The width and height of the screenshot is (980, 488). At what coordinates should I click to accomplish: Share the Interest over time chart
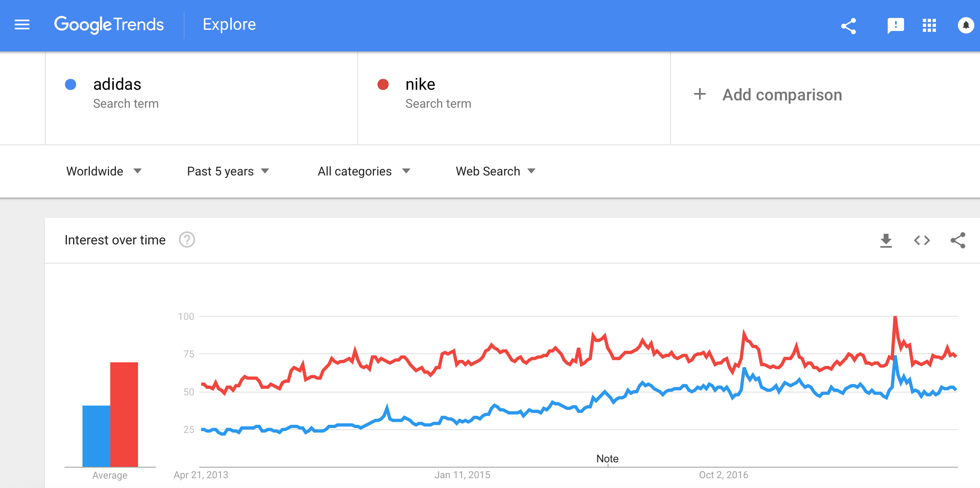coord(958,240)
